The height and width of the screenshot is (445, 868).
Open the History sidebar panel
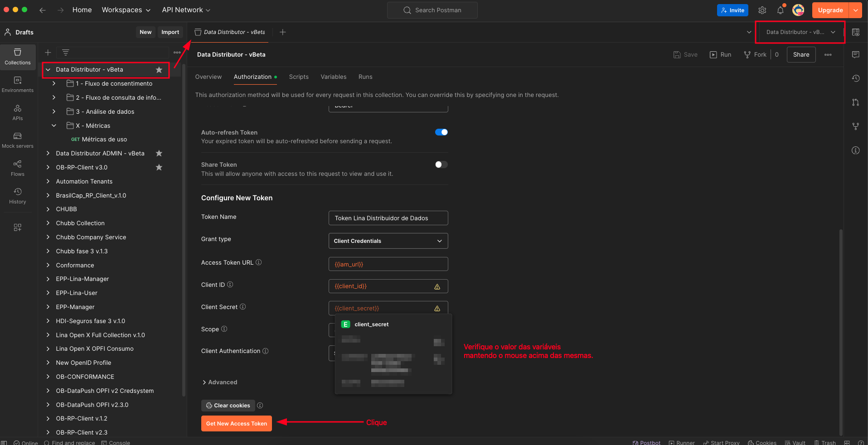click(18, 196)
